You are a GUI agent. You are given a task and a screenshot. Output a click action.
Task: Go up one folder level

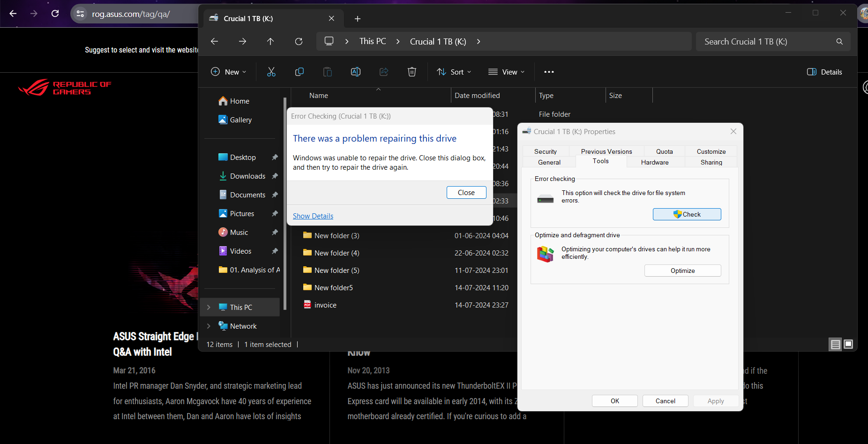point(270,41)
